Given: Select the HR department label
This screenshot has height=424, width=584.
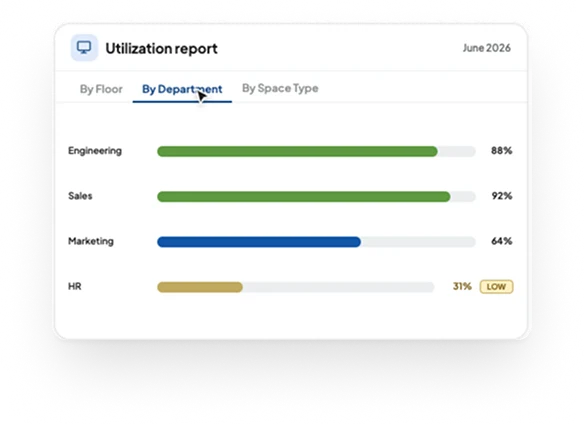Looking at the screenshot, I should [74, 287].
